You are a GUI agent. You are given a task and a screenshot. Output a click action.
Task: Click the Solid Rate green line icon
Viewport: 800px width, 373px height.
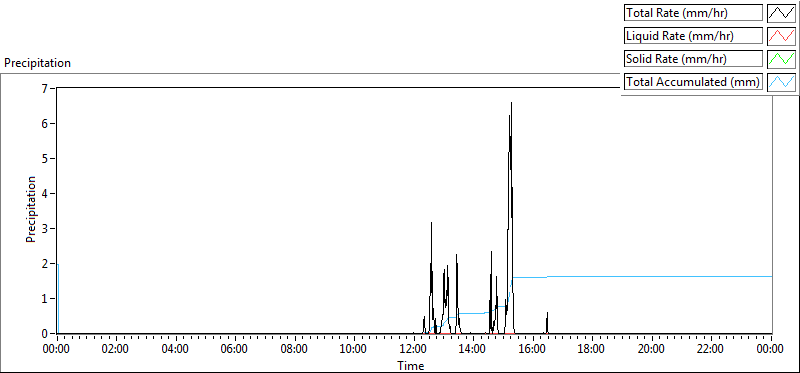[x=782, y=59]
